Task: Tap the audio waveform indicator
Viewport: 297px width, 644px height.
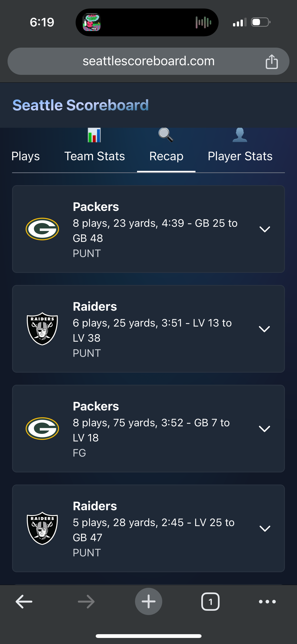Action: pyautogui.click(x=203, y=22)
